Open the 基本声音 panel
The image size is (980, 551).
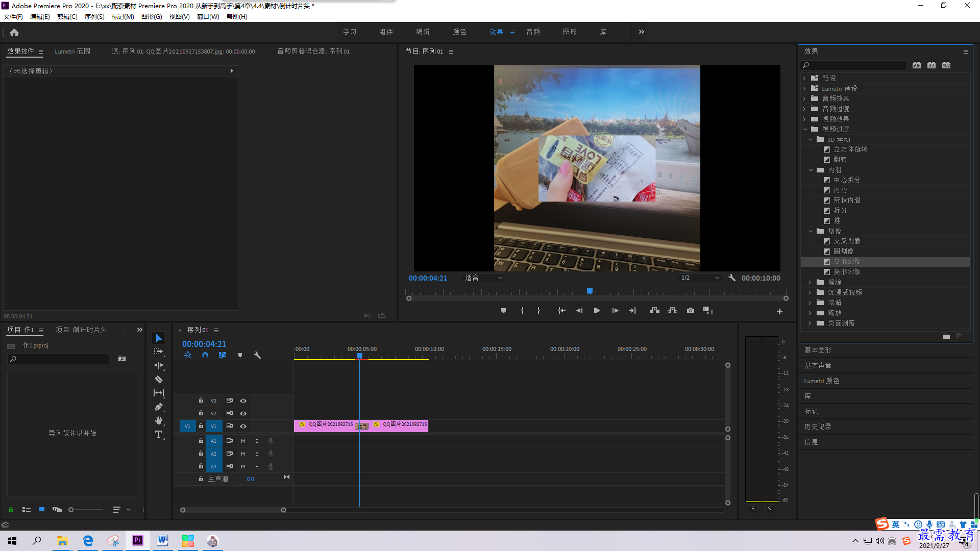click(x=818, y=365)
